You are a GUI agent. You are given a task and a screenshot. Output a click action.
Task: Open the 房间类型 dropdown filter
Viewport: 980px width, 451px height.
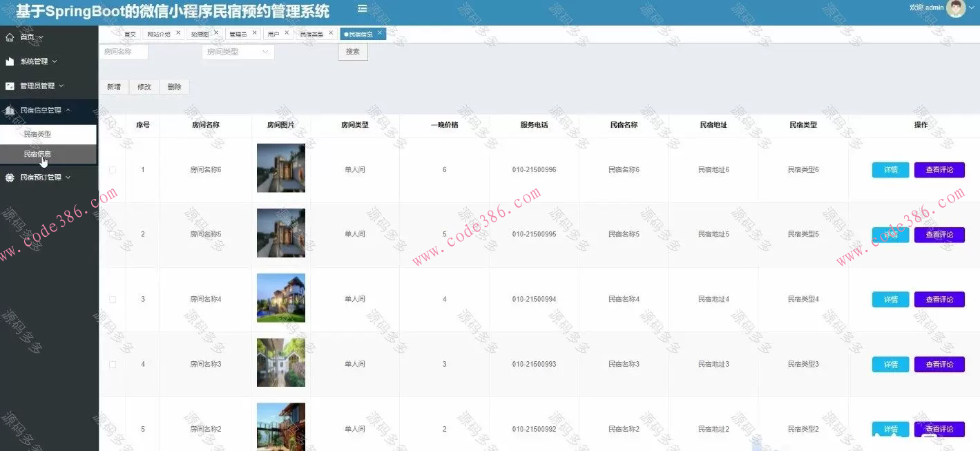[238, 51]
